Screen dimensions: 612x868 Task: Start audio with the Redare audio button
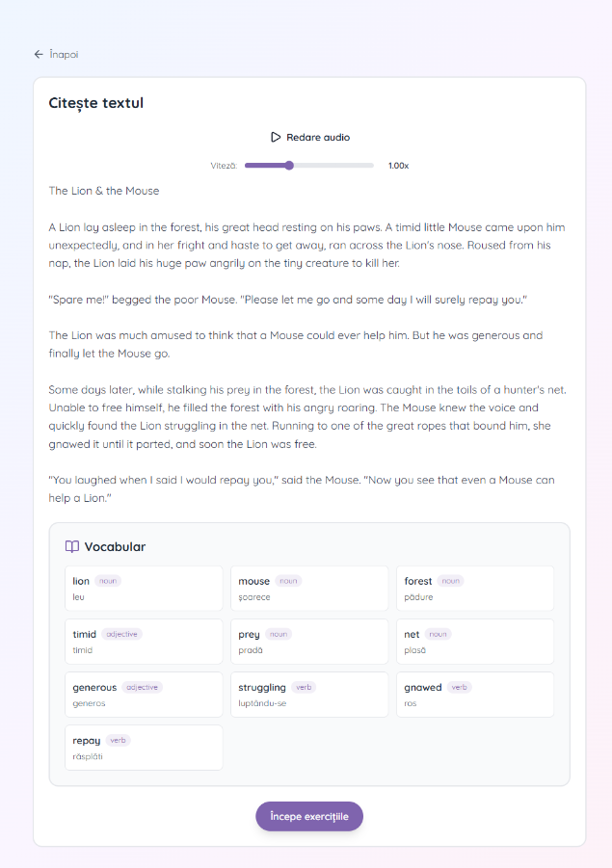[309, 138]
